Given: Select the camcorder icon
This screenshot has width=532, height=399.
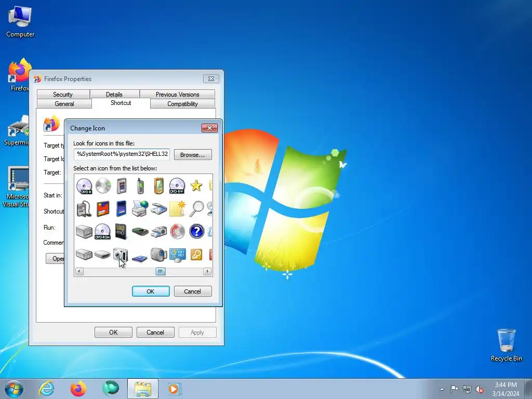Looking at the screenshot, I should [159, 255].
